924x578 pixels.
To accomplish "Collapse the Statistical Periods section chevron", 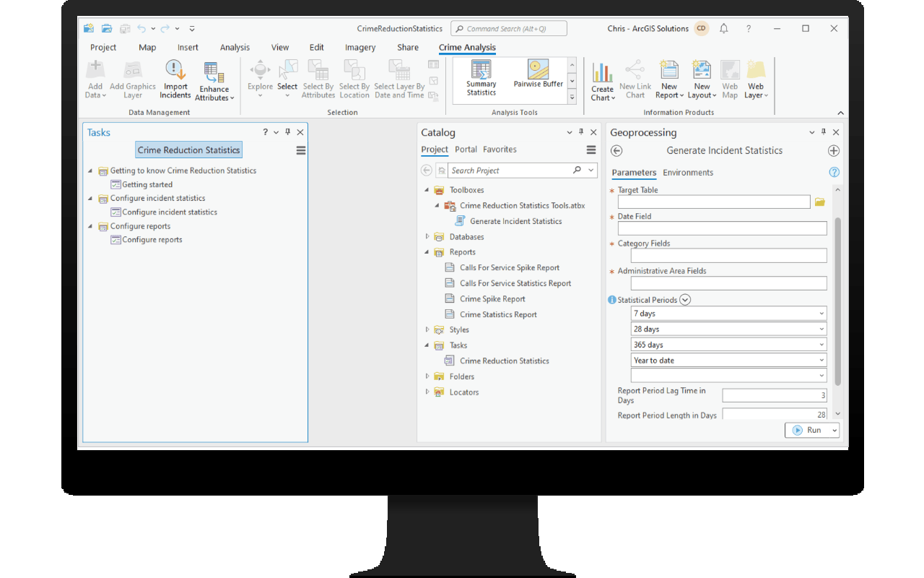I will click(686, 300).
